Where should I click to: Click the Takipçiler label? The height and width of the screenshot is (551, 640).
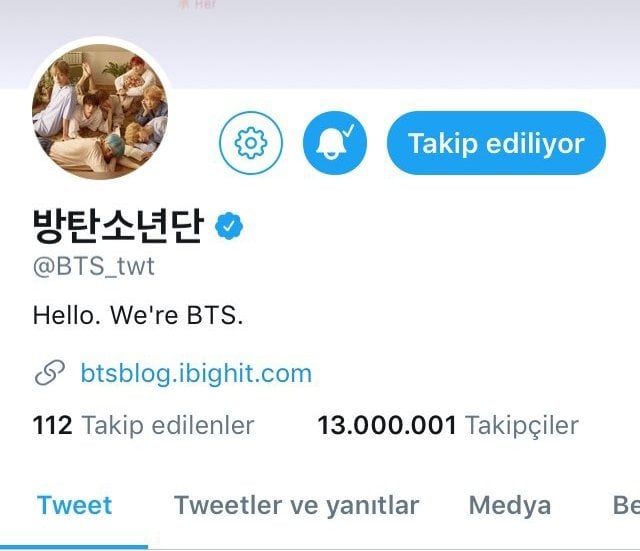coord(522,426)
